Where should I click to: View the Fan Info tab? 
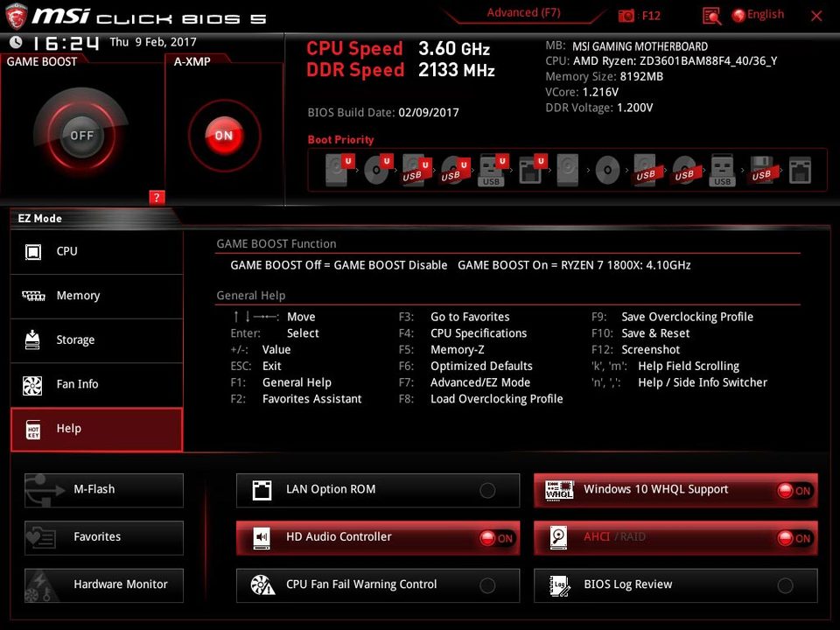(x=97, y=385)
